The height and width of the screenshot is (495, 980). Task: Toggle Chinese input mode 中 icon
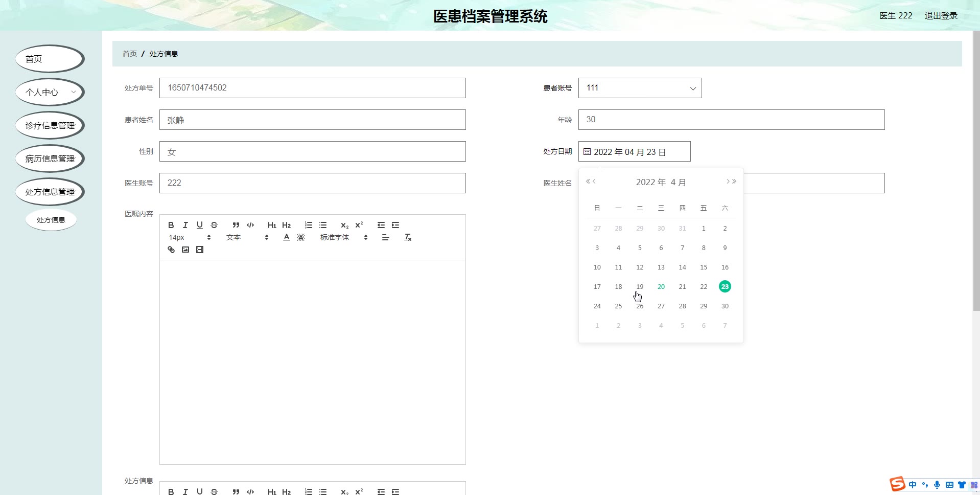[x=913, y=485]
